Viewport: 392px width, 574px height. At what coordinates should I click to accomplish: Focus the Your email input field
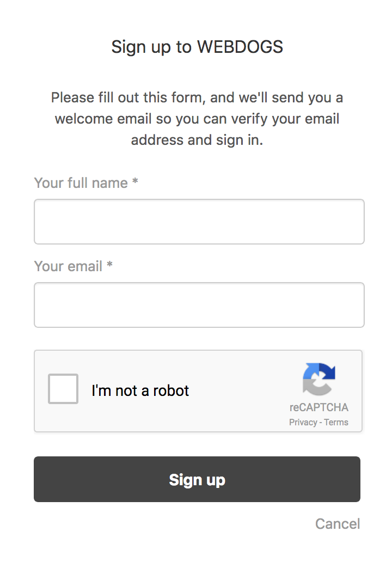pyautogui.click(x=199, y=305)
